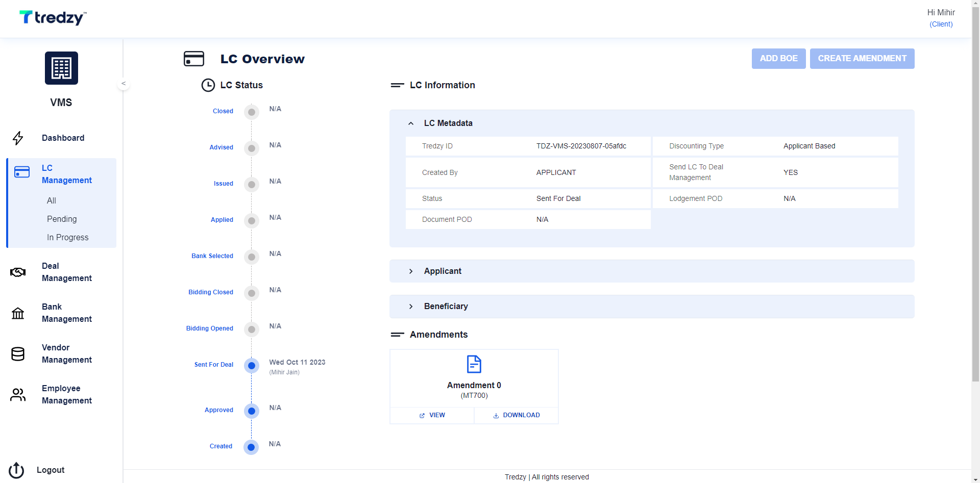Click the Sent For Deal status value
The width and height of the screenshot is (980, 483).
(x=558, y=199)
